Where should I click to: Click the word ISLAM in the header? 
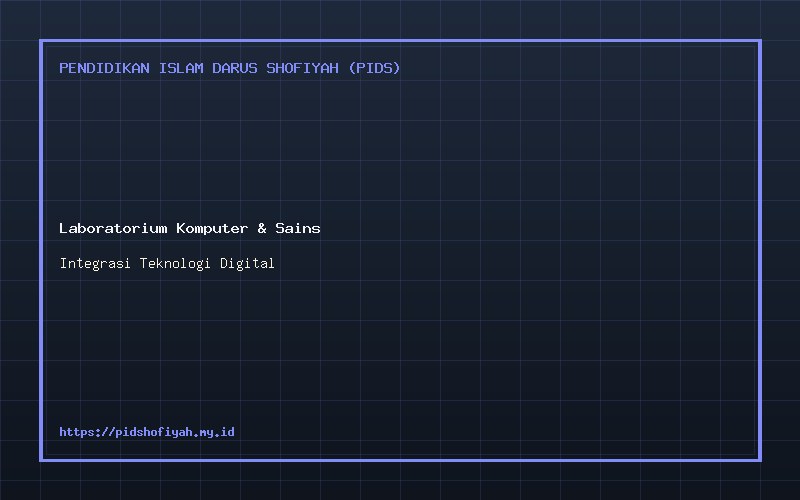pyautogui.click(x=181, y=68)
